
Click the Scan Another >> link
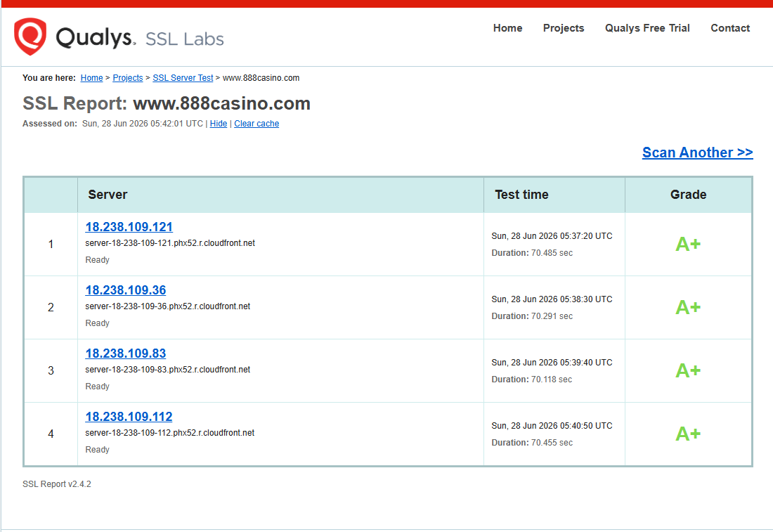pos(697,153)
